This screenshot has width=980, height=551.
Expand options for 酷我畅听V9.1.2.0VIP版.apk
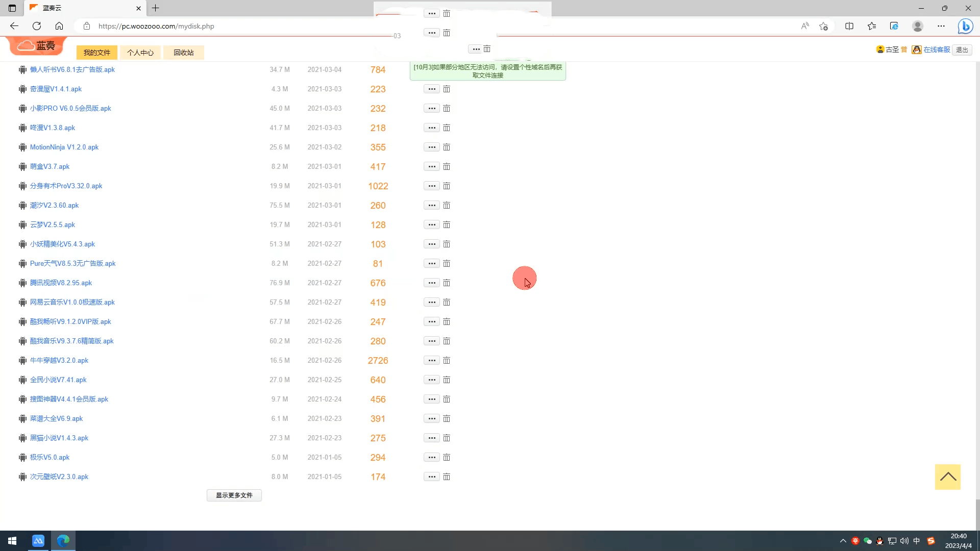point(432,321)
